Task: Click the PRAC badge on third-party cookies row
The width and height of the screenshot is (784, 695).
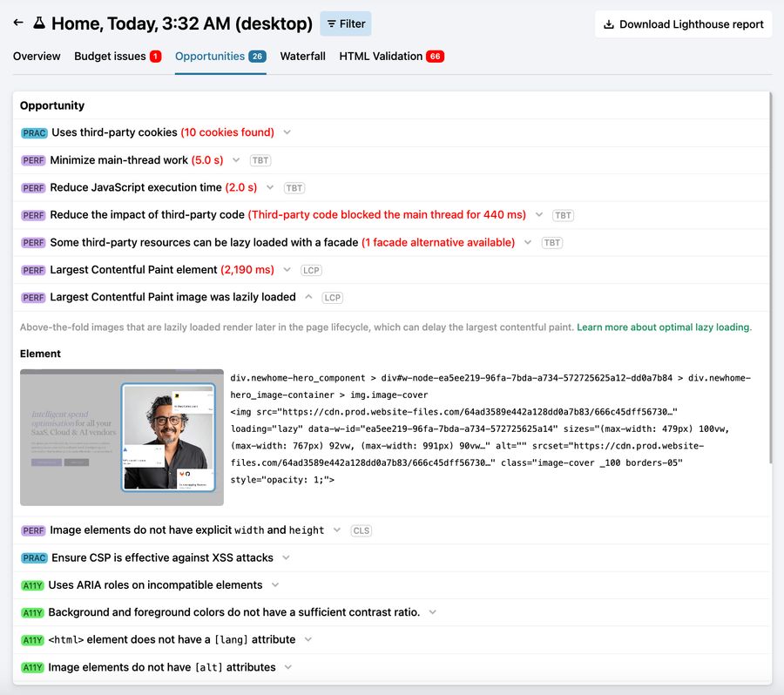Action: [34, 133]
